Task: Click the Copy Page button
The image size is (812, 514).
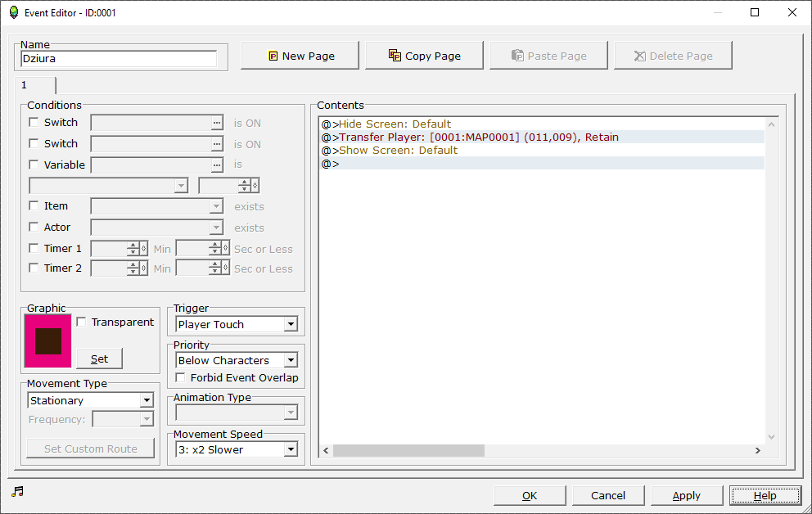Action: point(424,56)
